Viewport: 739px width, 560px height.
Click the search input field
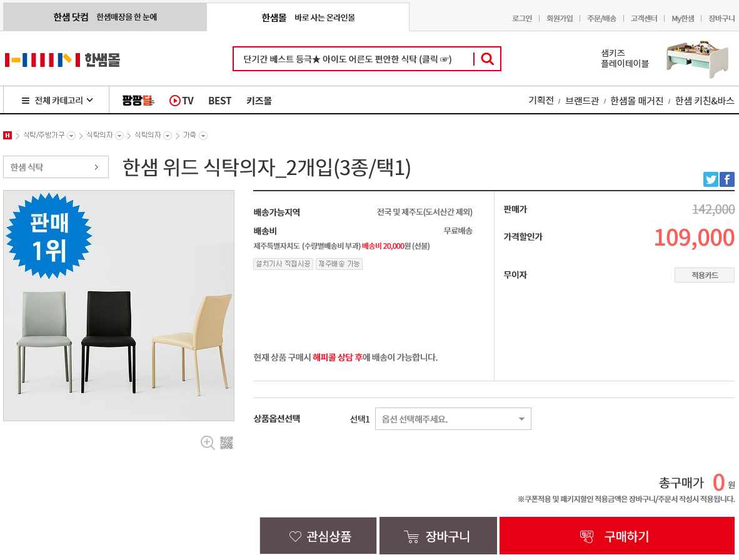pos(353,59)
